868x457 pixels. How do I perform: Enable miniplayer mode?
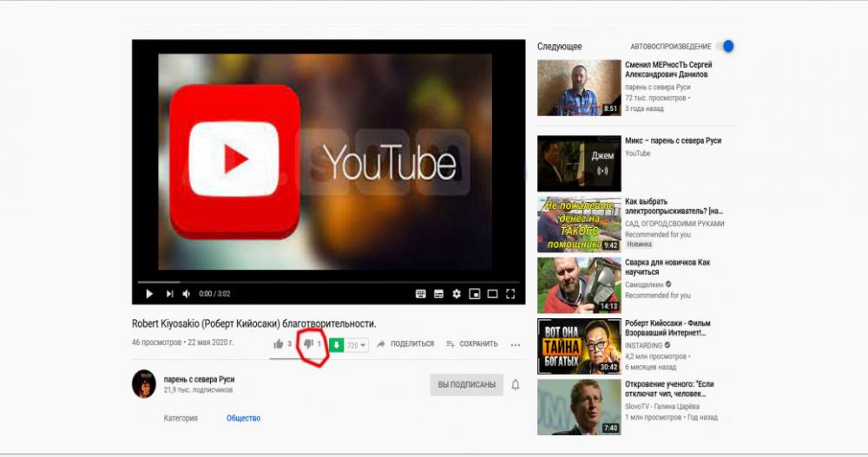pos(475,294)
